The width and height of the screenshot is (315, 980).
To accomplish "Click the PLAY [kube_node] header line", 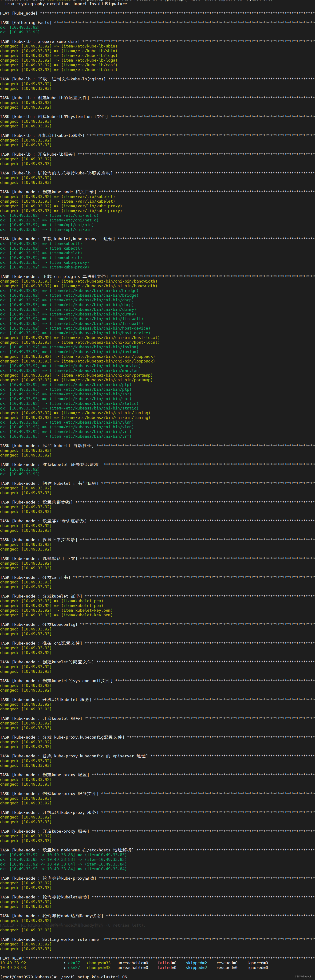I will point(157,13).
